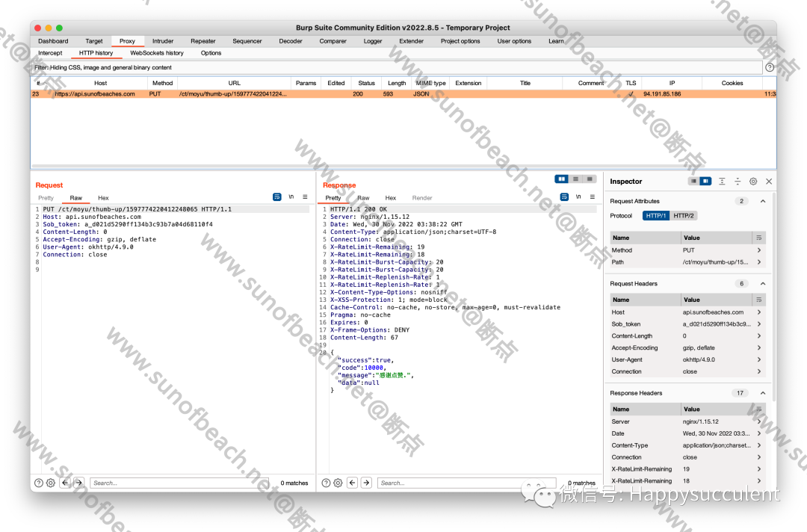The width and height of the screenshot is (807, 532).
Task: Select side-by-side layout icon
Action: (561, 179)
